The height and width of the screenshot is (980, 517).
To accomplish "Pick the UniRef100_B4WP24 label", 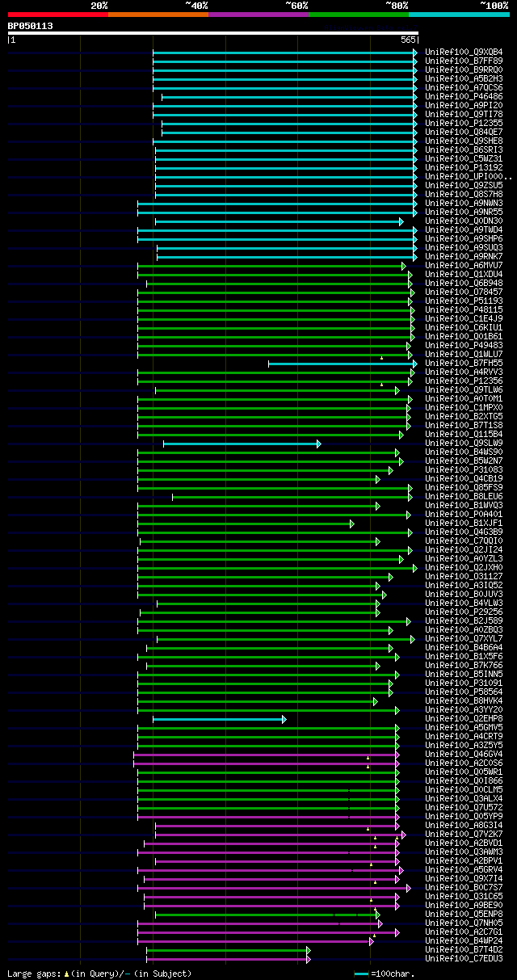I will tap(464, 941).
